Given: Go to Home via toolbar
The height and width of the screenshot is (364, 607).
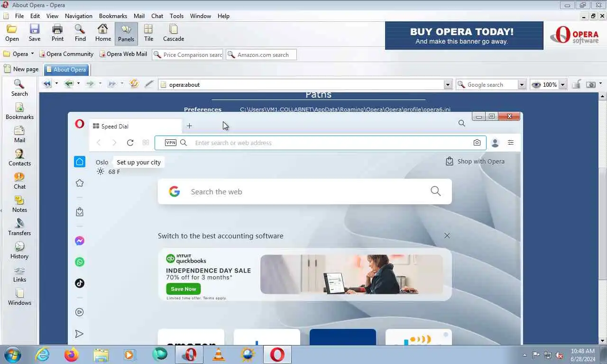Looking at the screenshot, I should click(103, 33).
